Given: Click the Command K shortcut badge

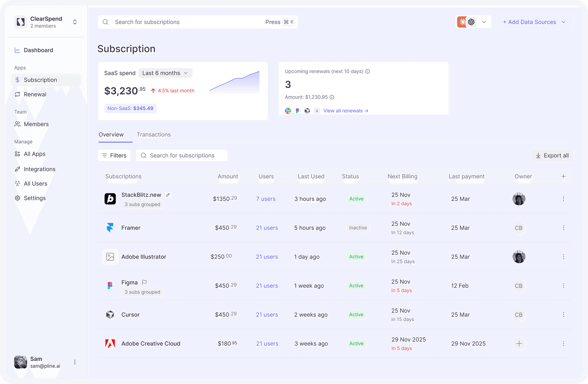Looking at the screenshot, I should click(x=289, y=22).
